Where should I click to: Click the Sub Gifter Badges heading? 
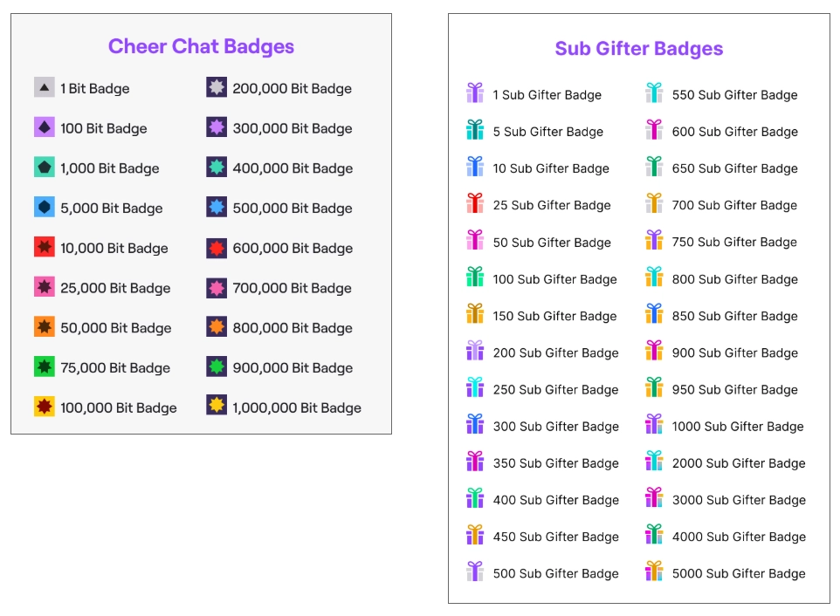pos(638,49)
